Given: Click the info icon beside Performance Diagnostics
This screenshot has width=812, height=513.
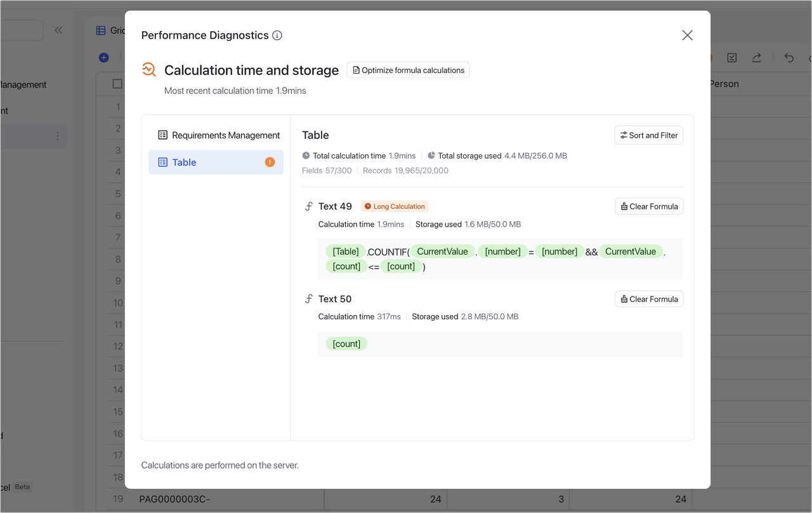Looking at the screenshot, I should (277, 36).
